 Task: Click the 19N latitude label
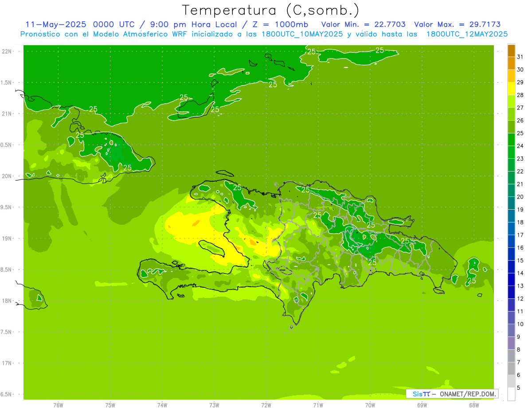click(x=7, y=239)
